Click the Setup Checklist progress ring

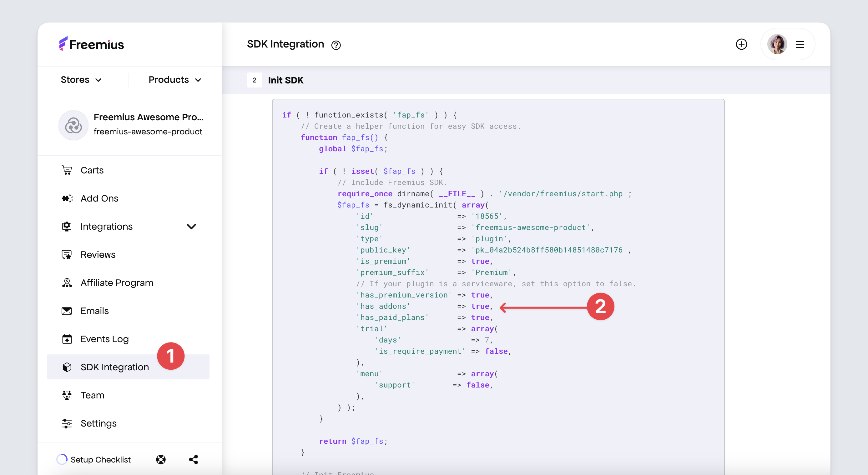(x=62, y=459)
